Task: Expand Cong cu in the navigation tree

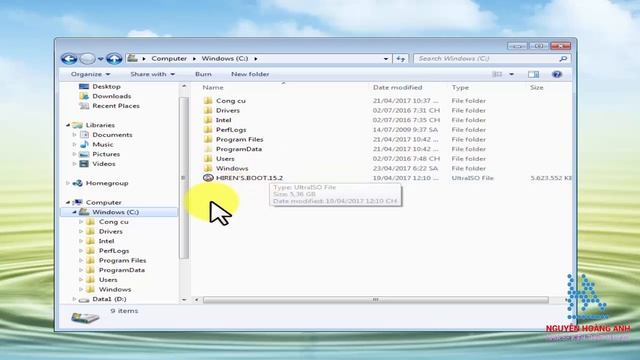Action: (81, 222)
